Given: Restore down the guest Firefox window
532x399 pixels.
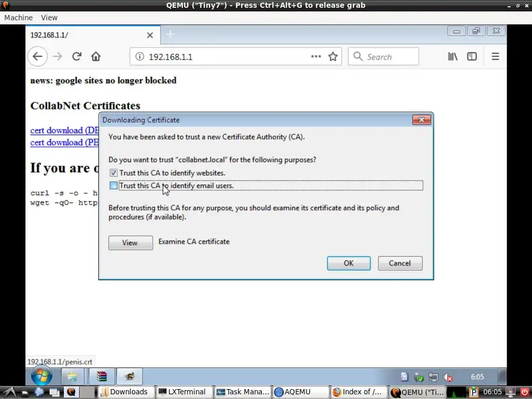Looking at the screenshot, I should pos(476,31).
